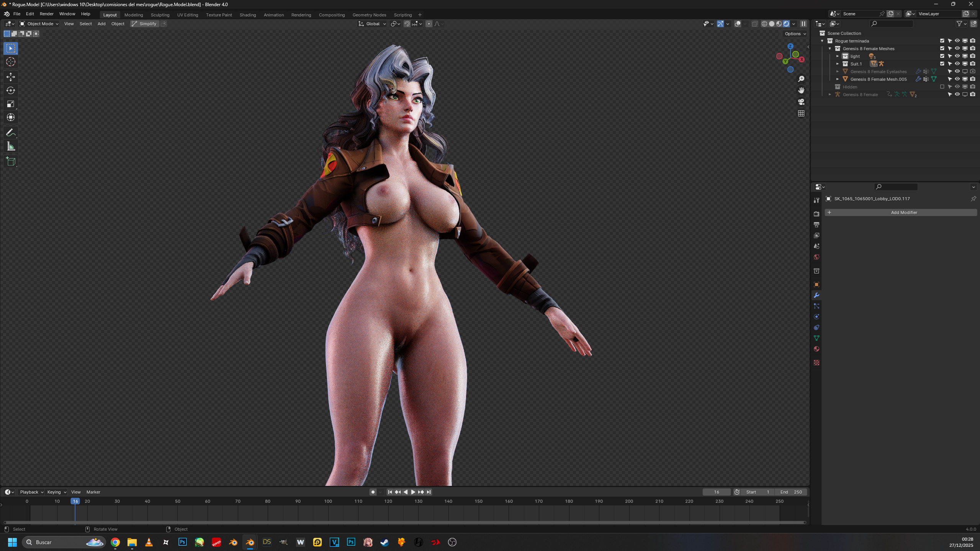Open the Global transform orientation dropdown
This screenshot has height=551, width=980.
(372, 24)
